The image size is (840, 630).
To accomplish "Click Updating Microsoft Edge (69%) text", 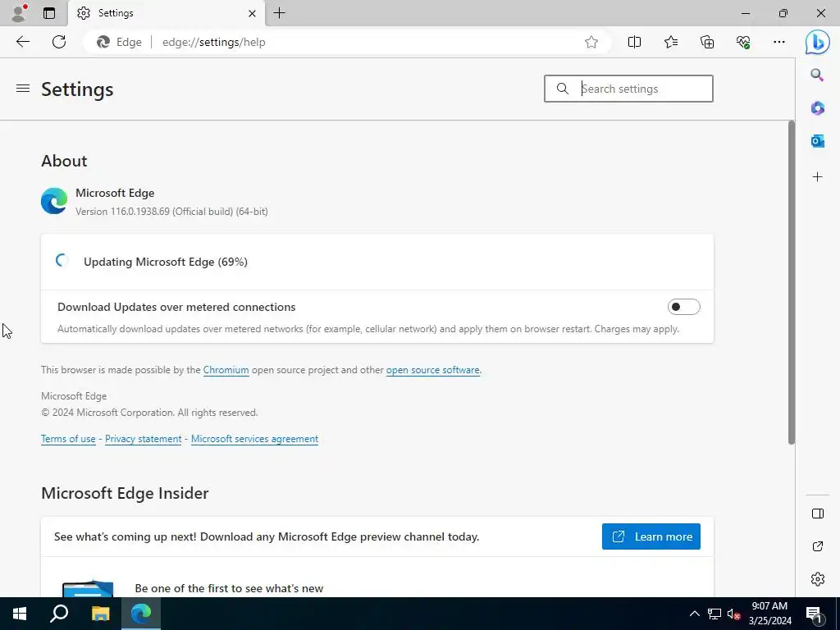I will 166,262.
